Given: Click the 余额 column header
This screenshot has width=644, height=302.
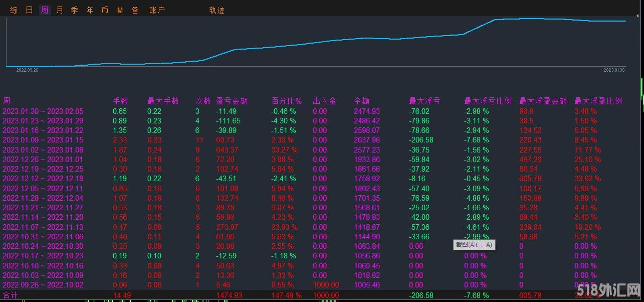Looking at the screenshot, I should coord(361,101).
